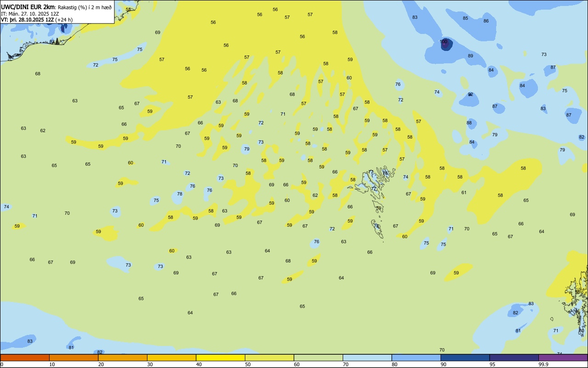
Task: Select the 10–20 orange legend swatch
Action: [73, 357]
